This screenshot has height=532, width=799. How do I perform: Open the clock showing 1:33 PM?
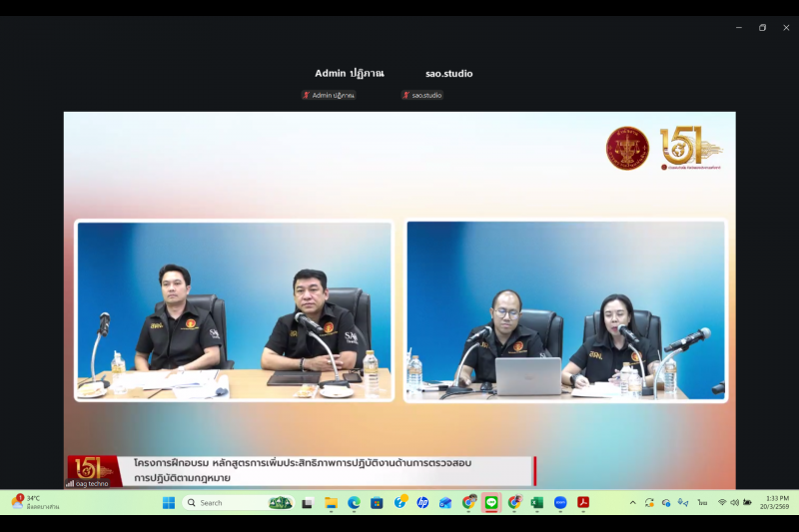[776, 502]
